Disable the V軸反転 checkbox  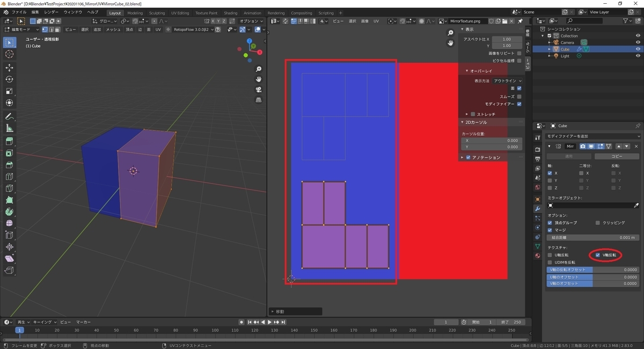coord(598,255)
